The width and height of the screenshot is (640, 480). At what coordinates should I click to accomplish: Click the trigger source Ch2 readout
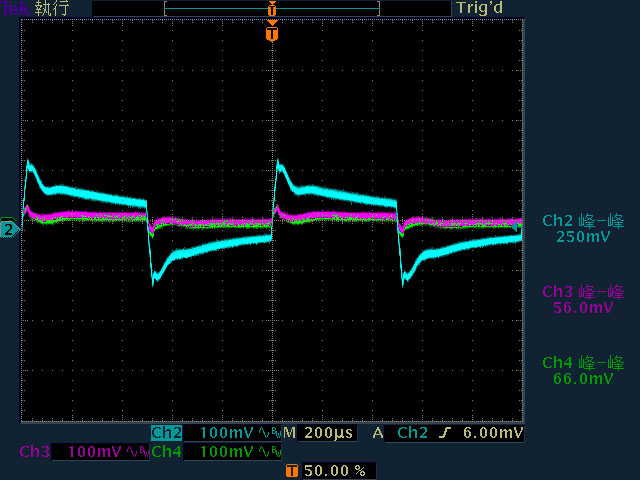(x=413, y=433)
